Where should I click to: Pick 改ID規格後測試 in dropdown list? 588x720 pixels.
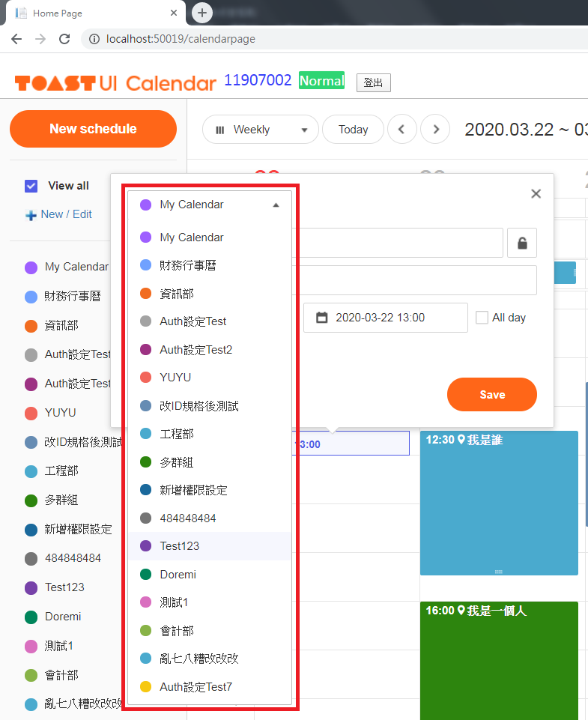click(210, 406)
